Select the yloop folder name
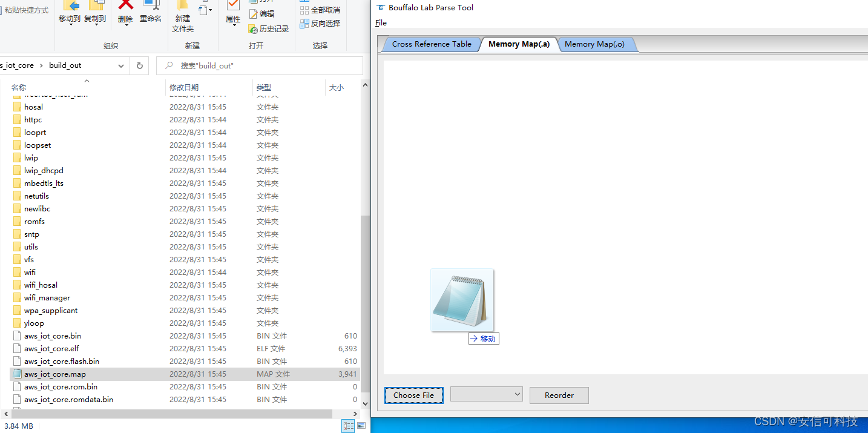 click(x=34, y=323)
